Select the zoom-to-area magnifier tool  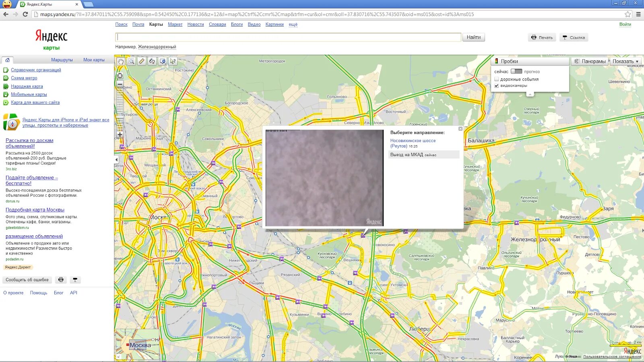(131, 61)
